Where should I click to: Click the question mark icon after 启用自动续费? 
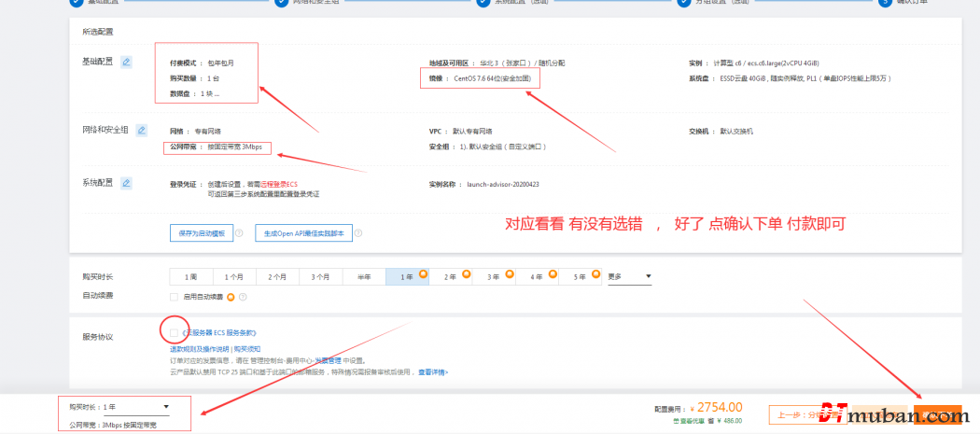point(243,297)
